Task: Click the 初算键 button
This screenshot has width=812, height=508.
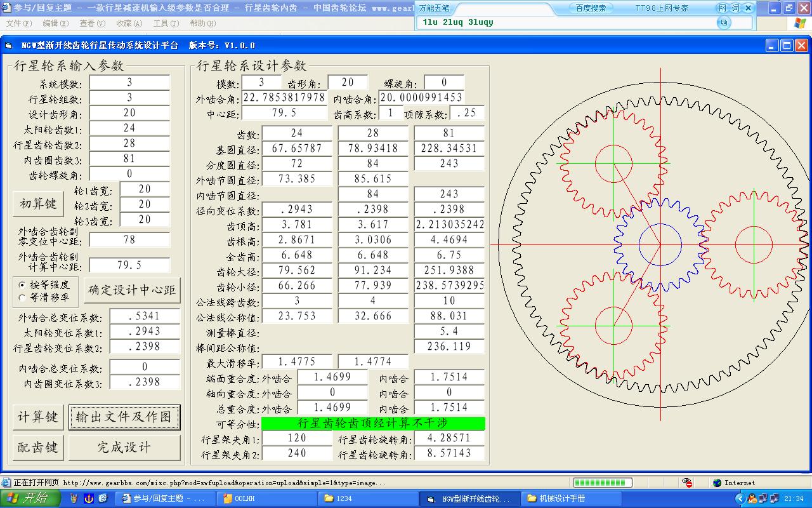Action: 39,204
